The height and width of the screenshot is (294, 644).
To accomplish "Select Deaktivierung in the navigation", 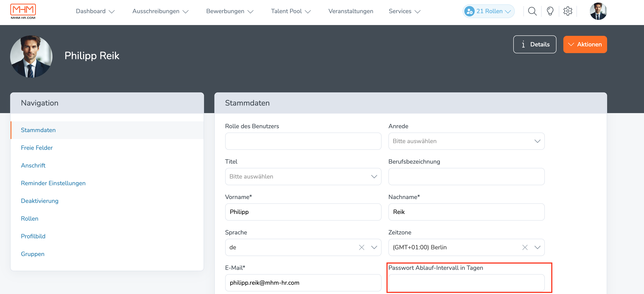I will click(x=39, y=201).
